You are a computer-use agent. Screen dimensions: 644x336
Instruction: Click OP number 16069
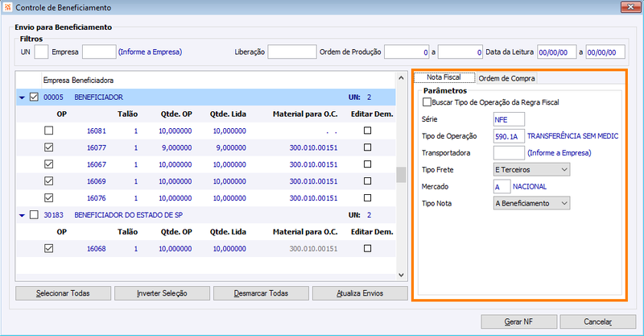96,181
